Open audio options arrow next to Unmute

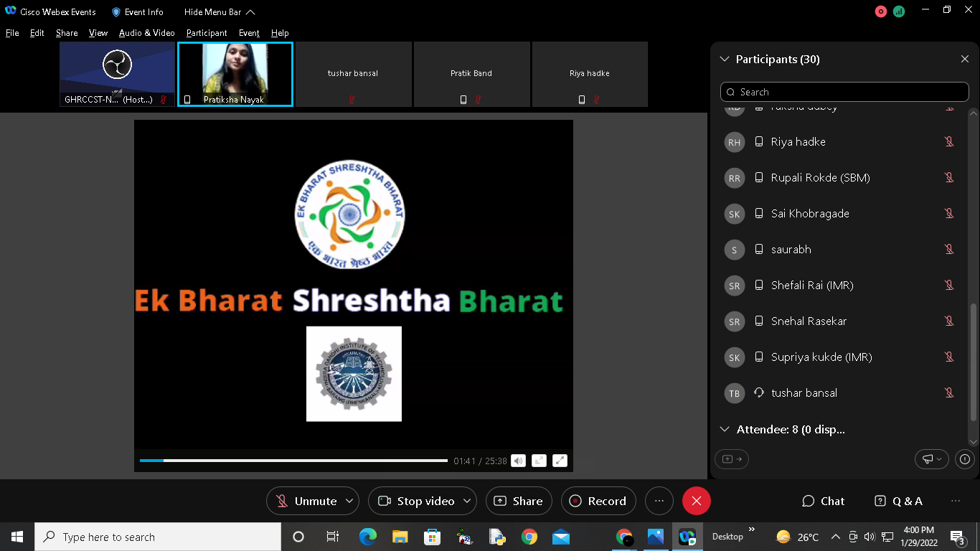[x=349, y=501]
